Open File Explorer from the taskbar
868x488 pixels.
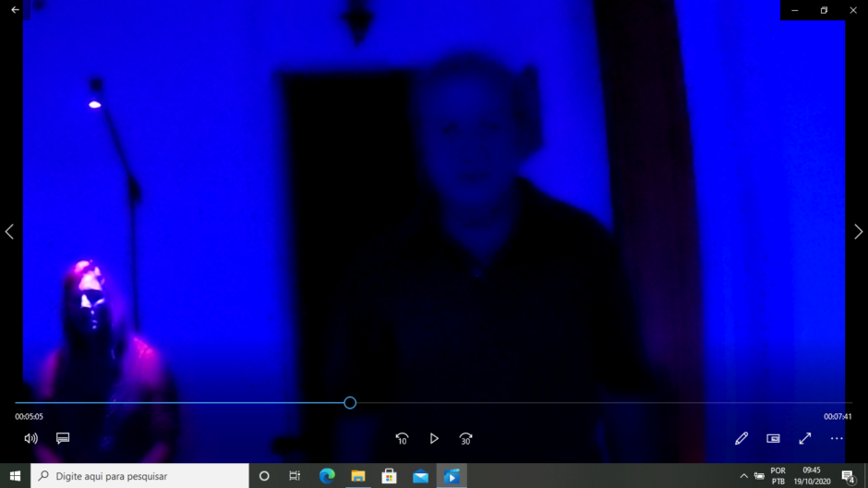[358, 476]
